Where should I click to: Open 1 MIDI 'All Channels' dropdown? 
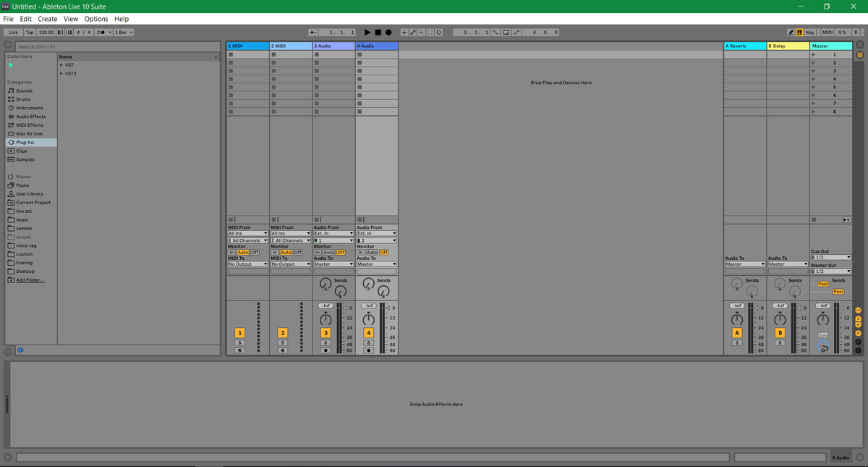pos(248,240)
